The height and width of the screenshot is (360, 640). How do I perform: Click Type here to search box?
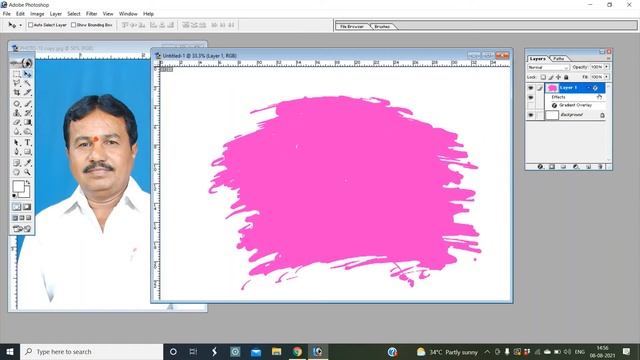pos(91,351)
